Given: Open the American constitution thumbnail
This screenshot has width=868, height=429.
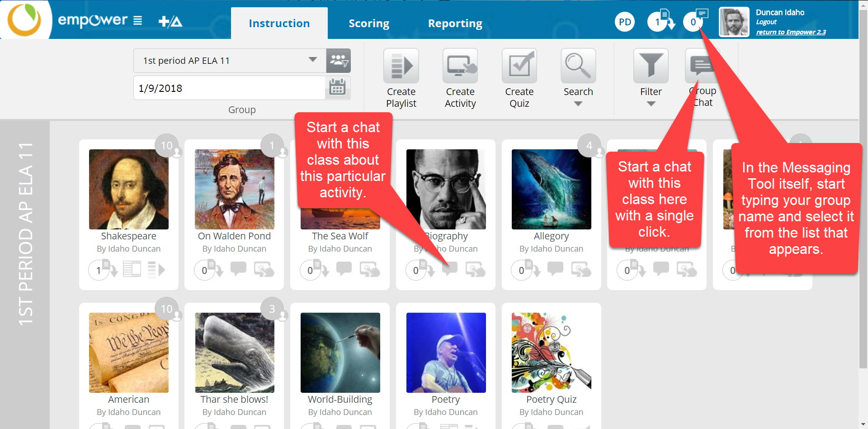Looking at the screenshot, I should [x=129, y=353].
